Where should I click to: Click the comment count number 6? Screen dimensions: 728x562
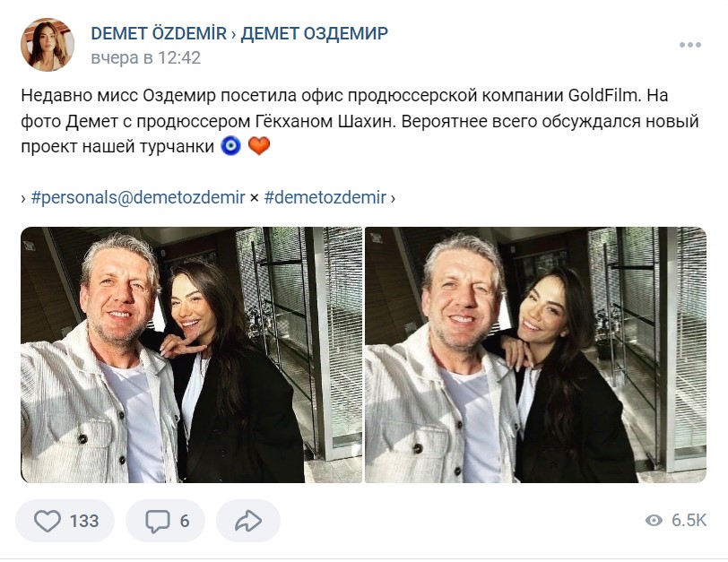point(185,521)
